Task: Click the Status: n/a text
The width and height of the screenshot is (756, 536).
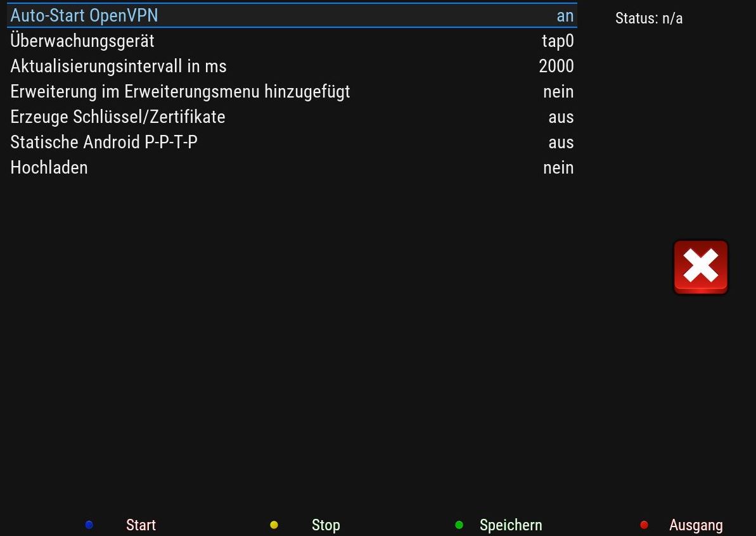Action: [649, 18]
